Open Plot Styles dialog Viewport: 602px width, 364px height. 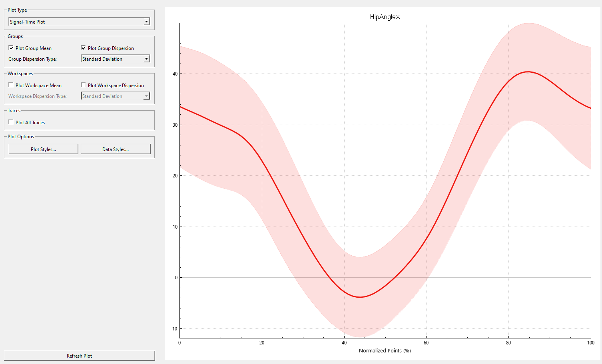(x=43, y=149)
